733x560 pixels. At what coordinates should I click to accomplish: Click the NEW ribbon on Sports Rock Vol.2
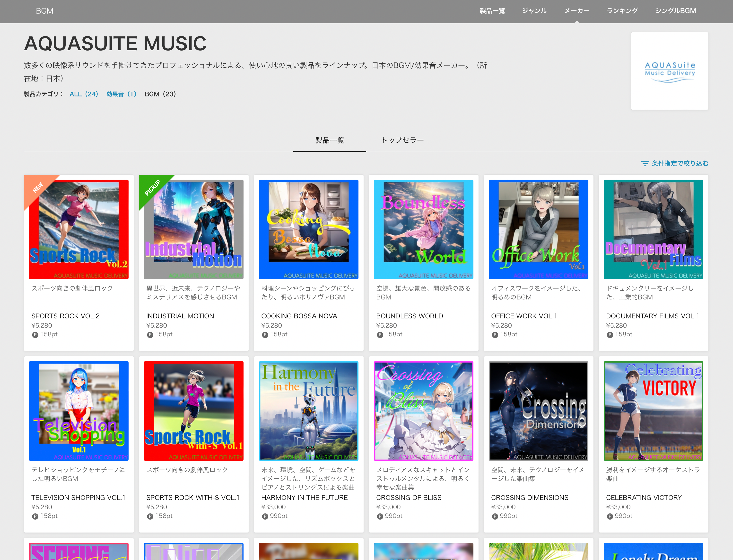point(38,188)
